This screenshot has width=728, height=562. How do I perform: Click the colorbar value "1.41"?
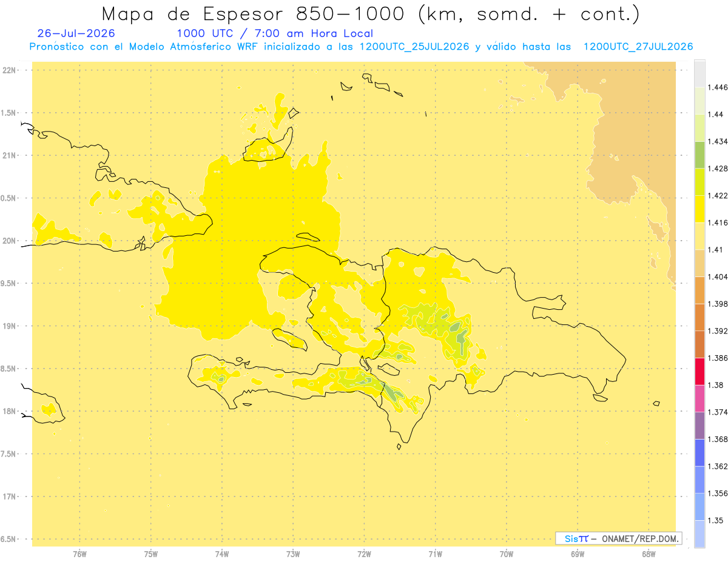click(x=716, y=250)
